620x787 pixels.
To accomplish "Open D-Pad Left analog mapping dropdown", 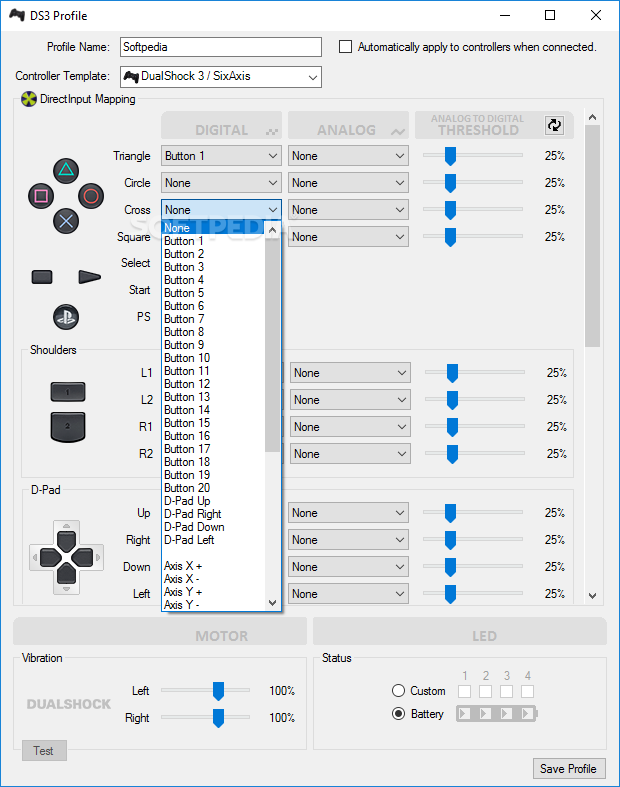I will [x=348, y=594].
